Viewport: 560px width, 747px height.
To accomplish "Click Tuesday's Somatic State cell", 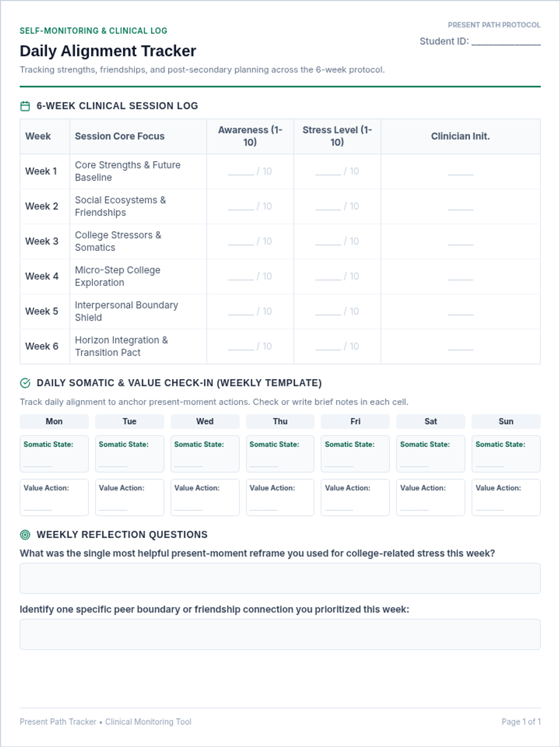I will tap(130, 454).
